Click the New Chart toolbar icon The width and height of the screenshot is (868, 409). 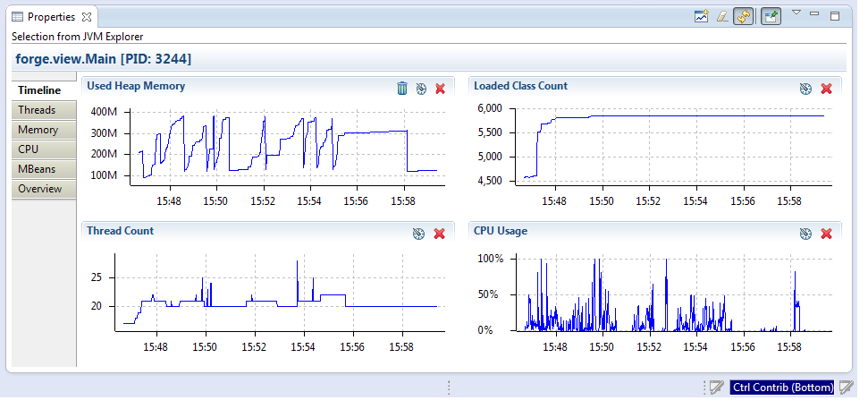coord(703,16)
